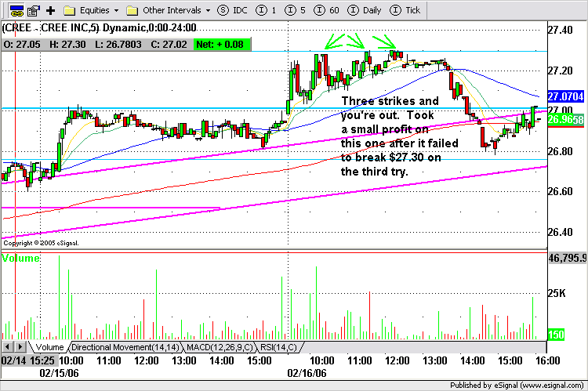The height and width of the screenshot is (391, 588).
Task: Click the O: 27.05 open value
Action: (x=22, y=44)
